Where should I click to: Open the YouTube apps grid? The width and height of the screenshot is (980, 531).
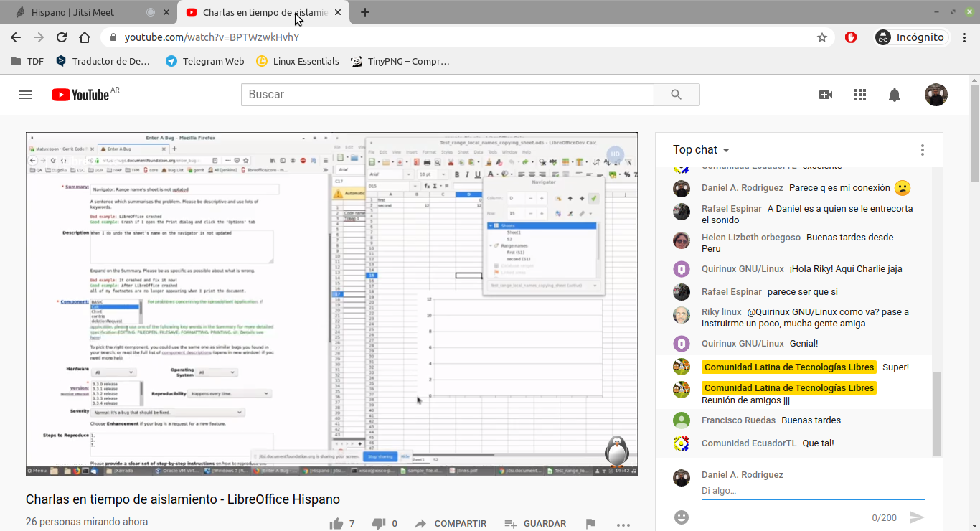[860, 94]
